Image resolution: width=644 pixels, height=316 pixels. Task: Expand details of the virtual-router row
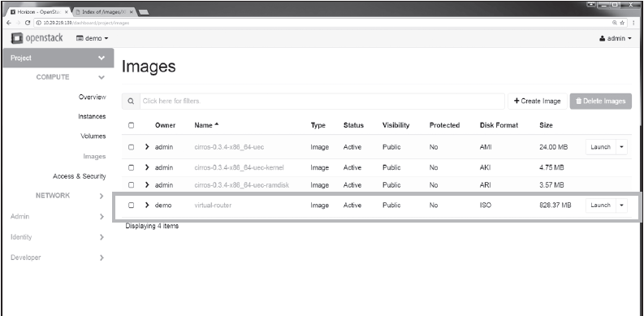pos(147,205)
